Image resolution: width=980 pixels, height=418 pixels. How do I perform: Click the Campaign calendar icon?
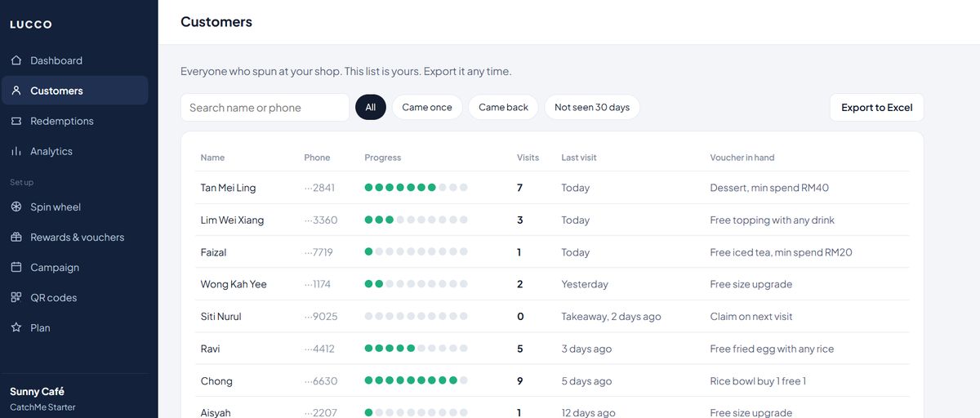pos(16,267)
